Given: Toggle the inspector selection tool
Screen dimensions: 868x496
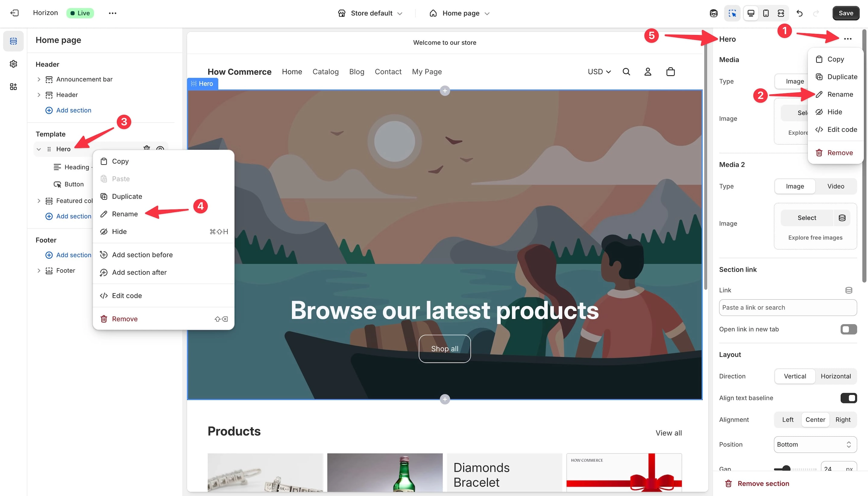Looking at the screenshot, I should coord(732,13).
